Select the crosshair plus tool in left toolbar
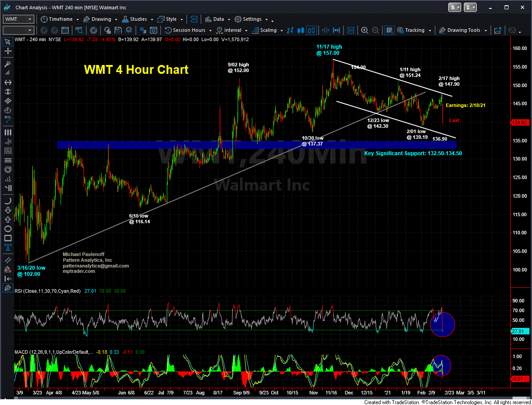532x405 pixels. pos(8,51)
